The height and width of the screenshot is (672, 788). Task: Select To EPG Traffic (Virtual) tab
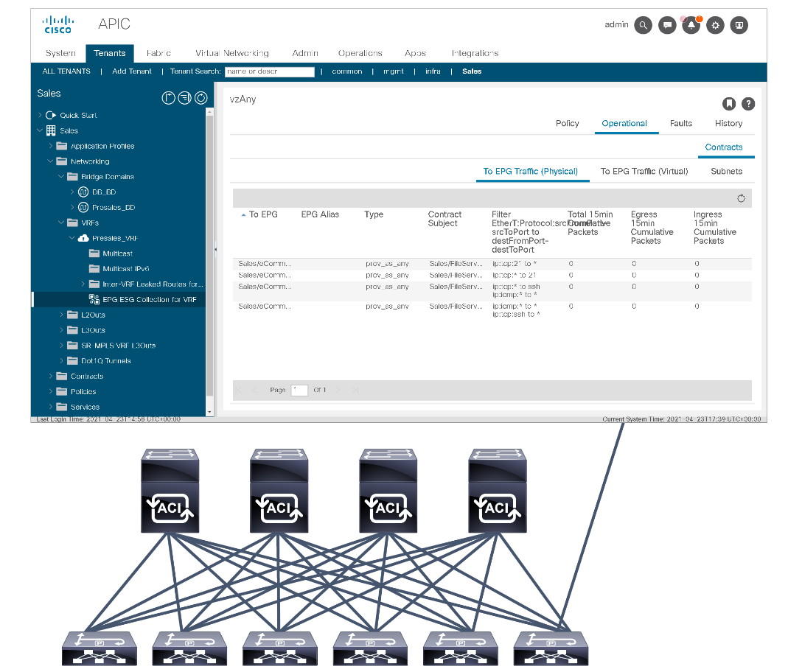pos(644,171)
